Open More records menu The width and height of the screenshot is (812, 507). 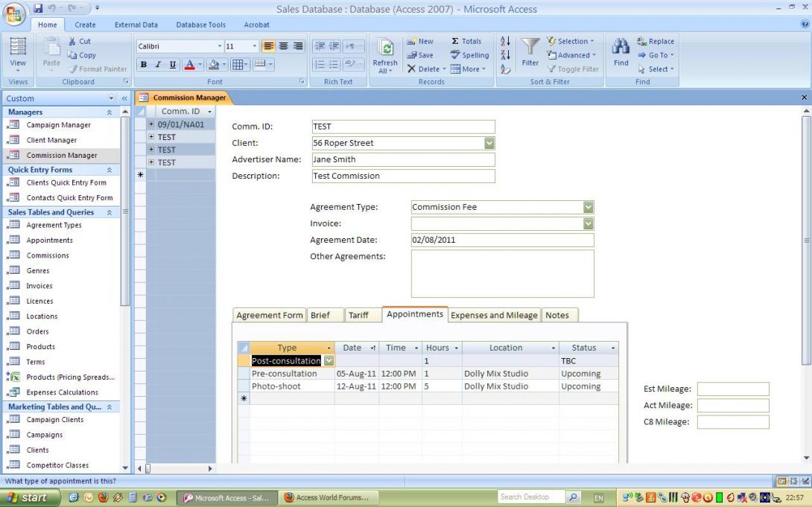click(x=468, y=68)
